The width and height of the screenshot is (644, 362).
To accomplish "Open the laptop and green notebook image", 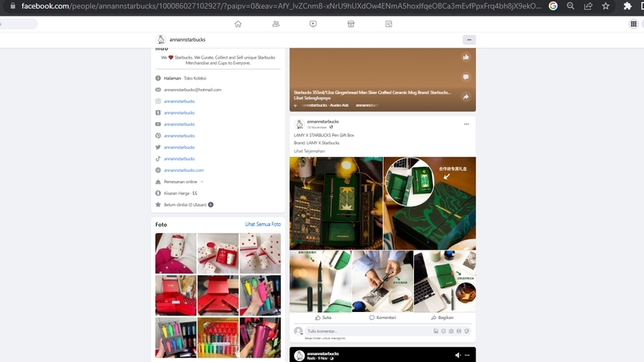I will (x=445, y=282).
